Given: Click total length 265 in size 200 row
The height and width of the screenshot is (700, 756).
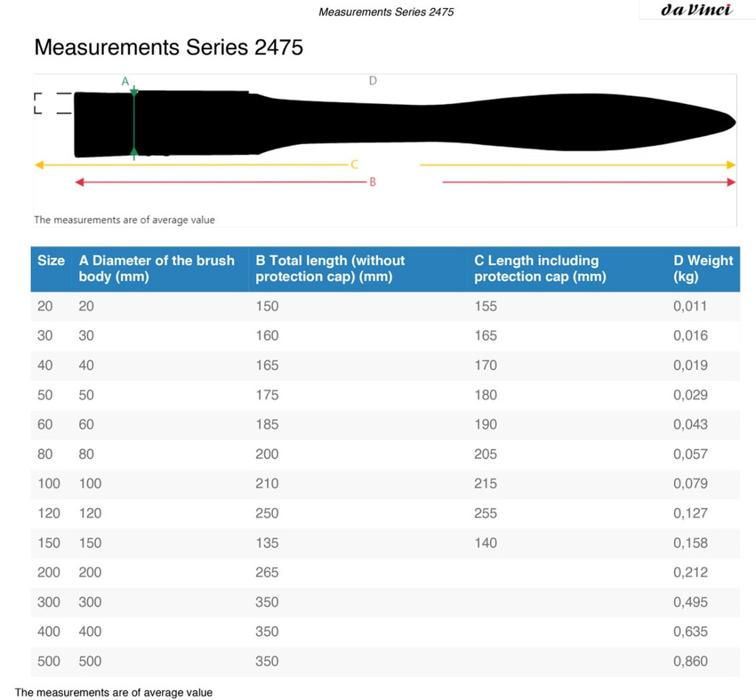Looking at the screenshot, I should [x=267, y=572].
